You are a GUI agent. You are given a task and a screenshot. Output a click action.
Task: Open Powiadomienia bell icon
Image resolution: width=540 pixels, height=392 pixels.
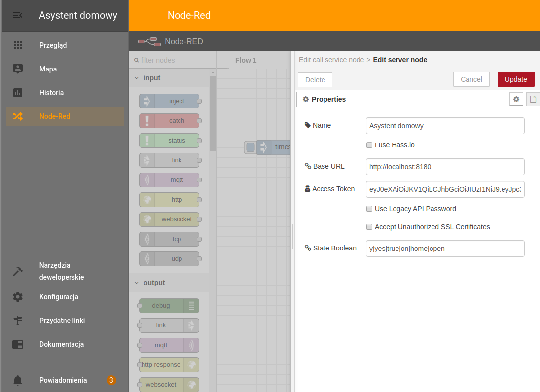point(18,380)
